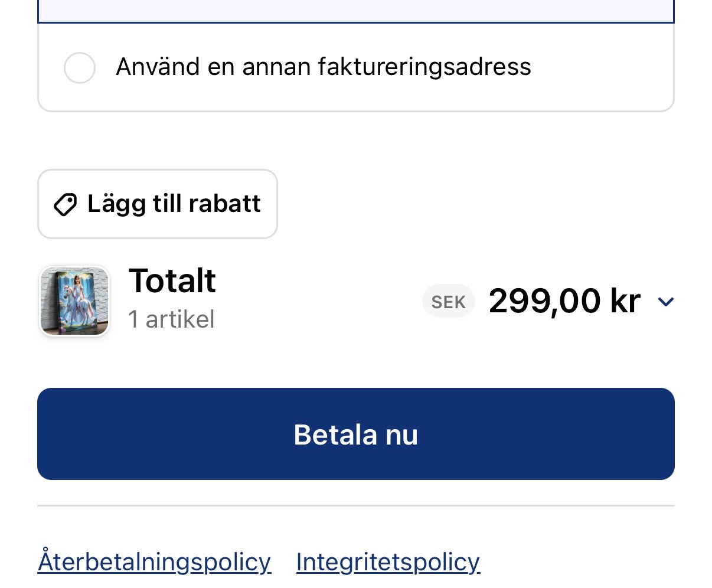Open the 'Lägg till rabatt' discount field

pyautogui.click(x=157, y=204)
